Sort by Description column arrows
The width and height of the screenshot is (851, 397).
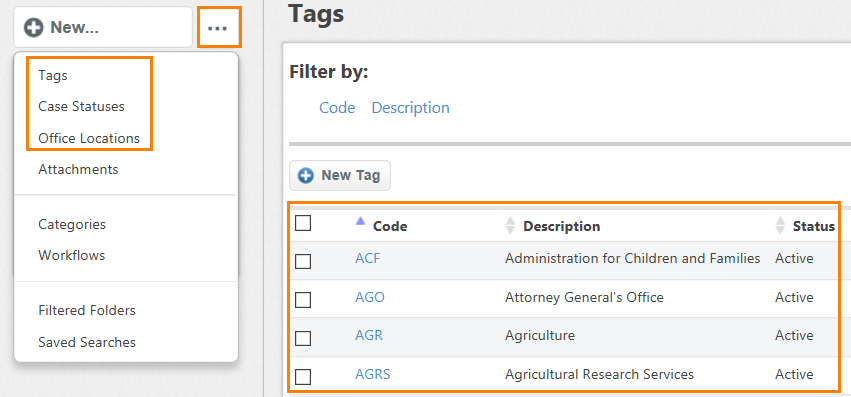tap(510, 225)
